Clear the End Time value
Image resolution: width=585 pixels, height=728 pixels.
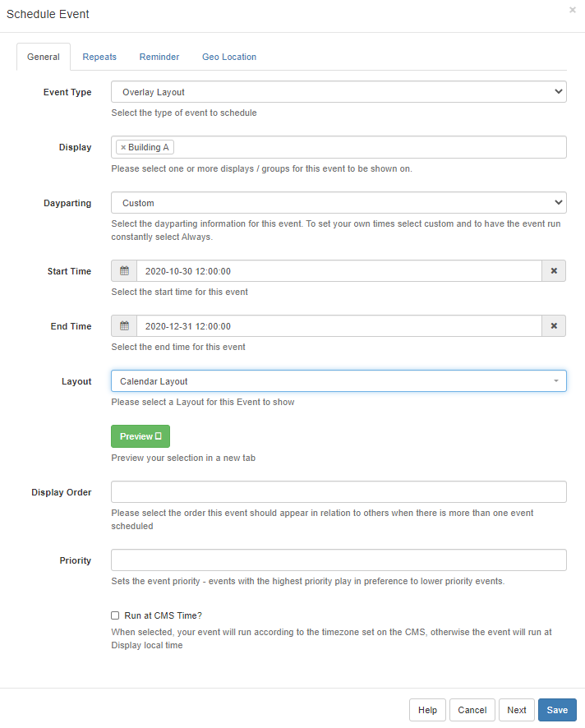coord(554,326)
